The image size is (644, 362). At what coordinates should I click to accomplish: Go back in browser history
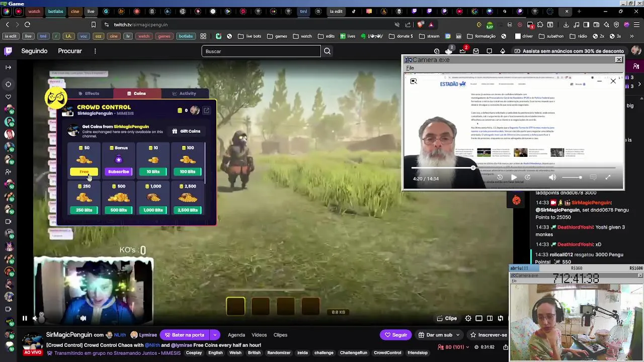[x=7, y=24]
